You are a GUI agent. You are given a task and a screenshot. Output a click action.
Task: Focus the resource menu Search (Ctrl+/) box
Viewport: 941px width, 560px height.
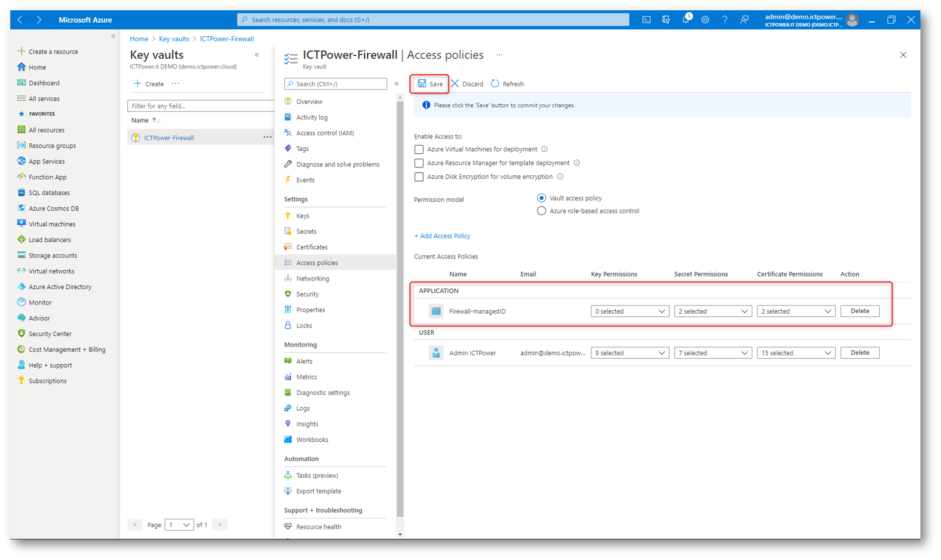[335, 84]
